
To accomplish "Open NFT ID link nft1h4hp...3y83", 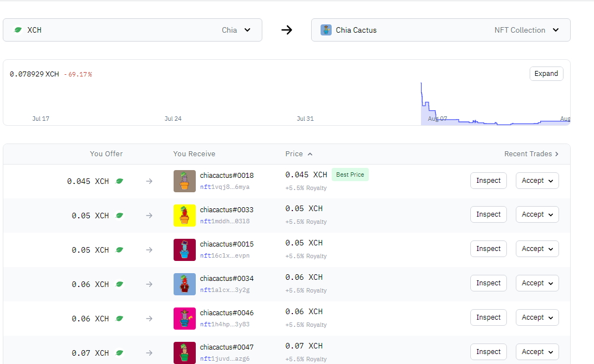I will click(225, 324).
